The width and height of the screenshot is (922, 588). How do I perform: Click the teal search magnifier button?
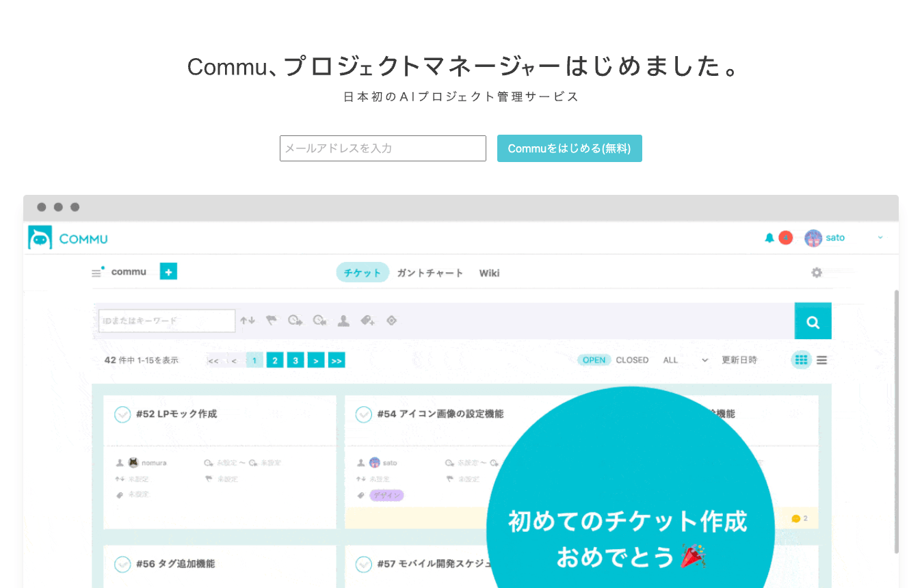pyautogui.click(x=813, y=321)
